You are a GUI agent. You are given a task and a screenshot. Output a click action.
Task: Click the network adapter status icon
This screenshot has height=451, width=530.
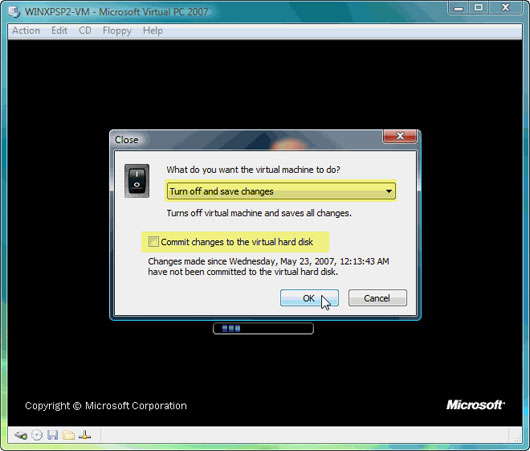[85, 435]
